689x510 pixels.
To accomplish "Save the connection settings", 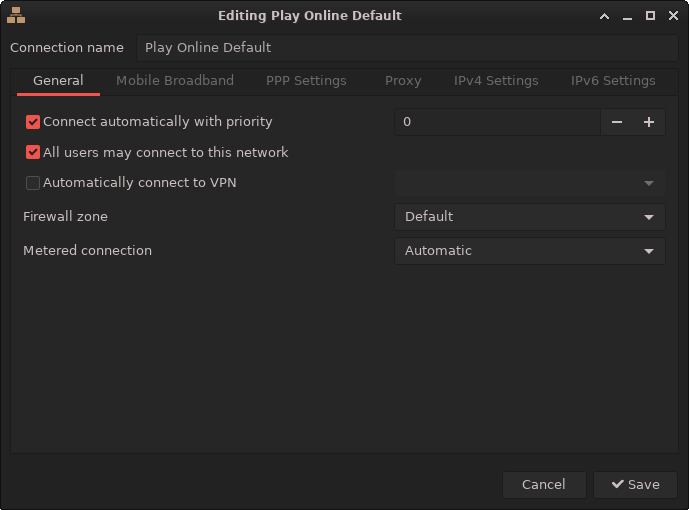I will (x=635, y=485).
